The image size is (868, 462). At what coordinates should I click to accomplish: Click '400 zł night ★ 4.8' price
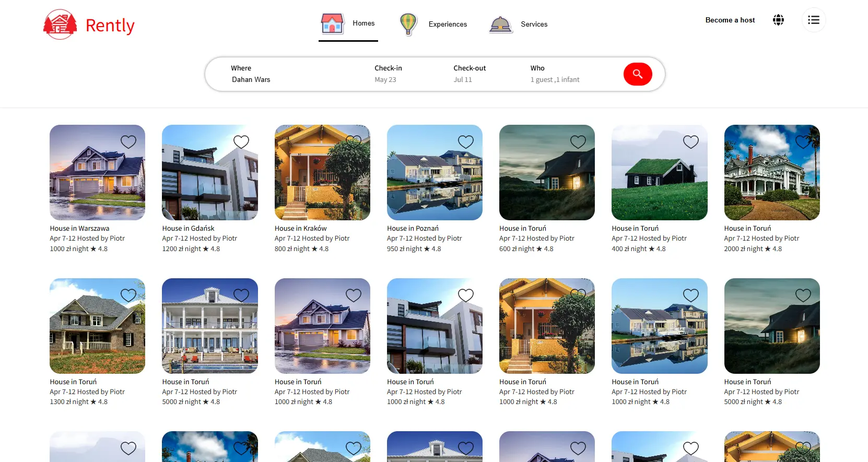(x=638, y=249)
